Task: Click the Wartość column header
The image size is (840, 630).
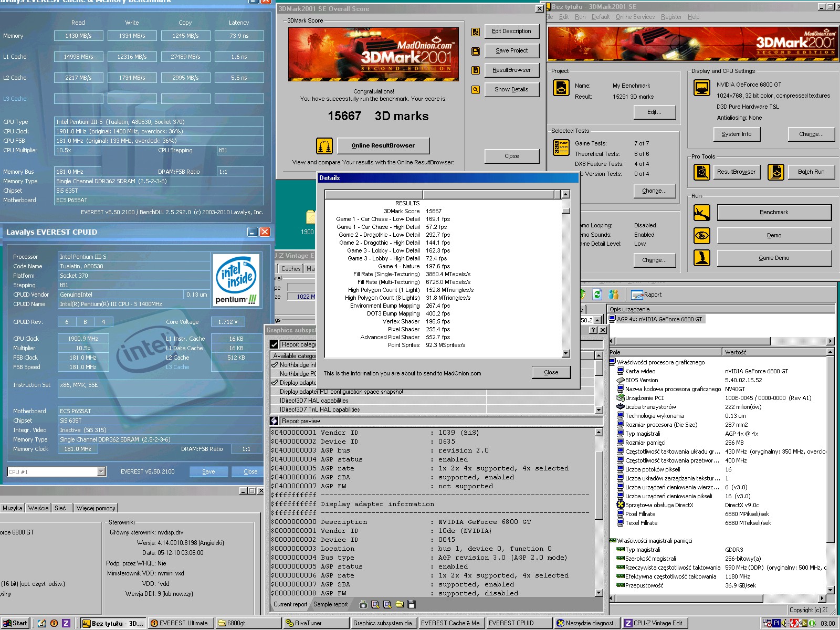Action: pos(775,352)
